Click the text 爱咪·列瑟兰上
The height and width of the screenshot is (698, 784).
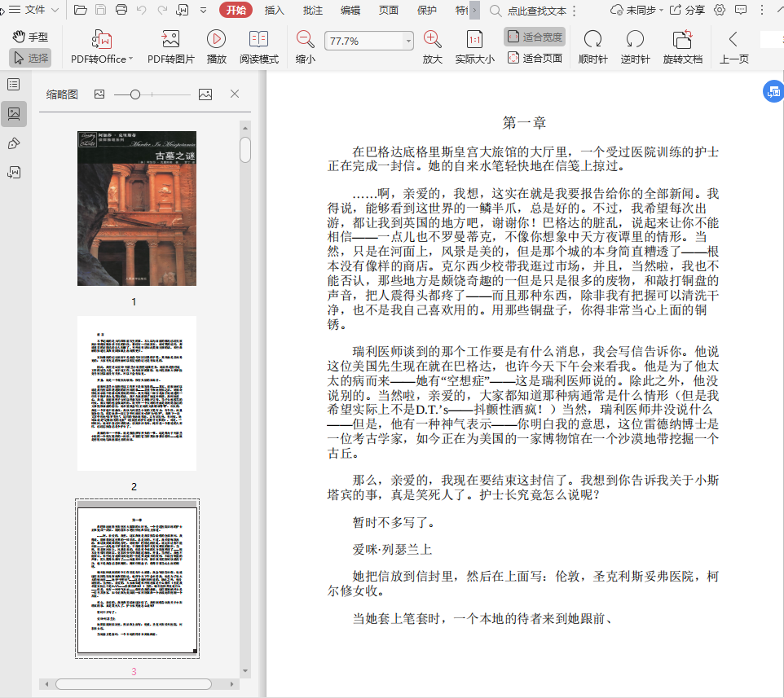pyautogui.click(x=392, y=550)
